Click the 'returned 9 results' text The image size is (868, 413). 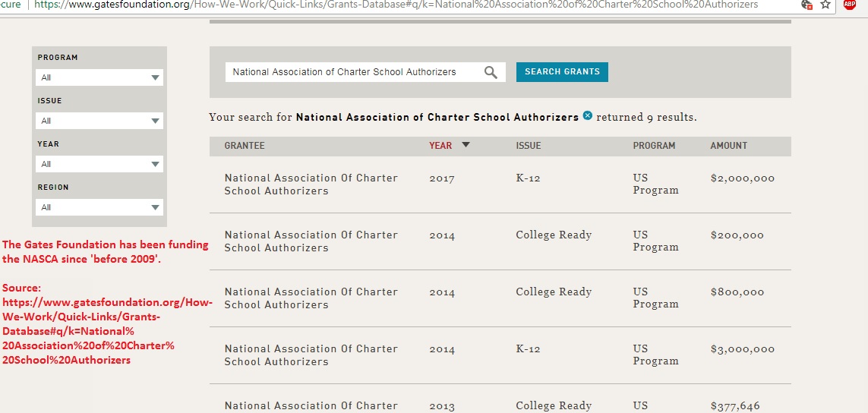coord(646,118)
